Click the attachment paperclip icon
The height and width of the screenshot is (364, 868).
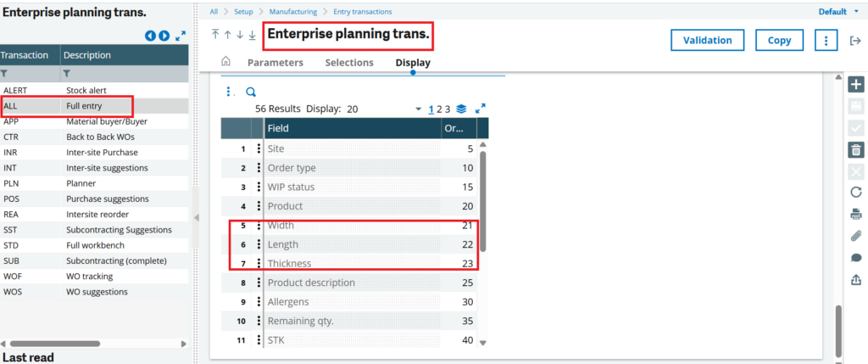coord(856,236)
